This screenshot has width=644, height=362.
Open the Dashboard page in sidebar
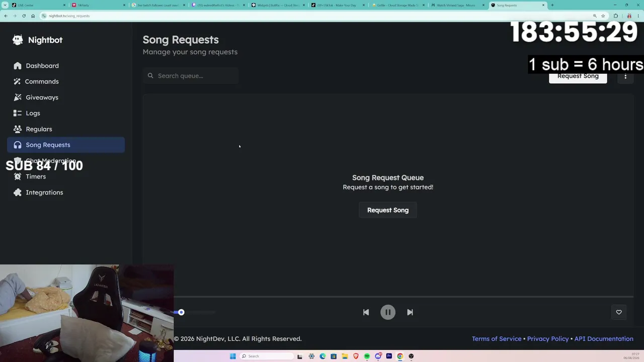[x=66, y=66]
